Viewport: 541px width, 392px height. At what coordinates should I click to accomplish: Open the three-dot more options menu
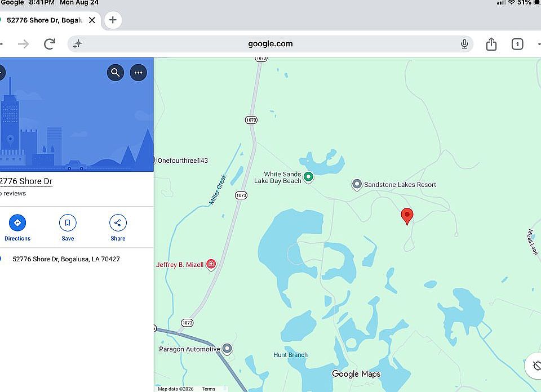tap(139, 73)
